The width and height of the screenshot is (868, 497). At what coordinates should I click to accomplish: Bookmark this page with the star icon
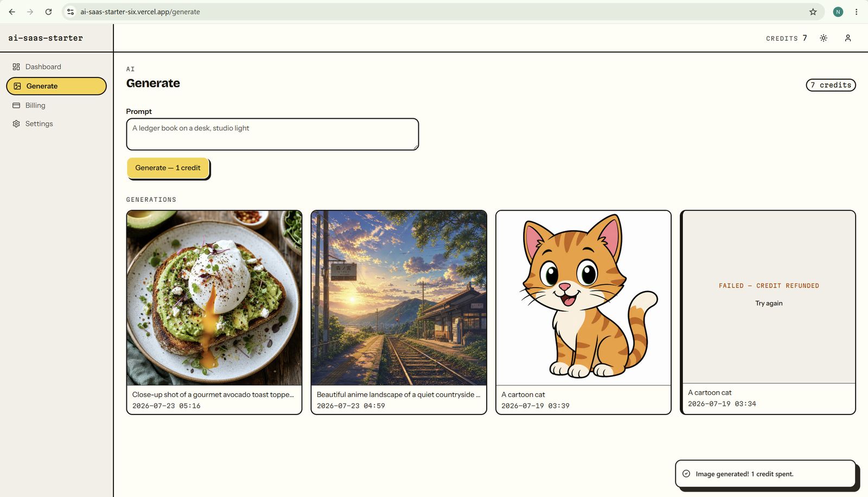[813, 11]
